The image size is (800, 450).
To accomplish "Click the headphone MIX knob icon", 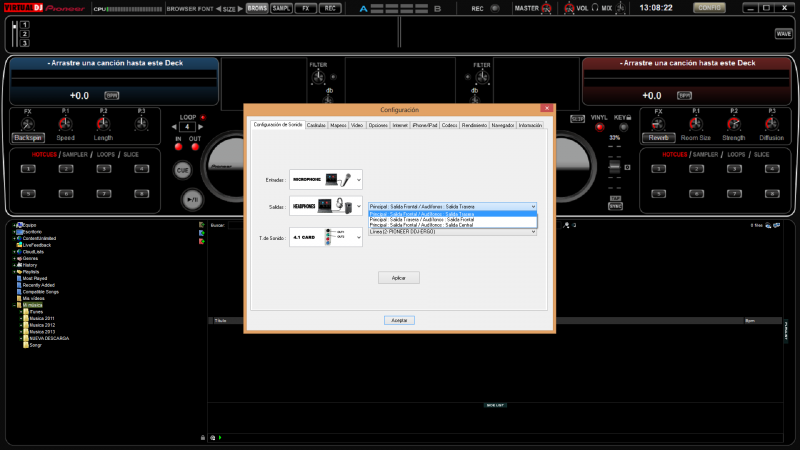I will [620, 8].
